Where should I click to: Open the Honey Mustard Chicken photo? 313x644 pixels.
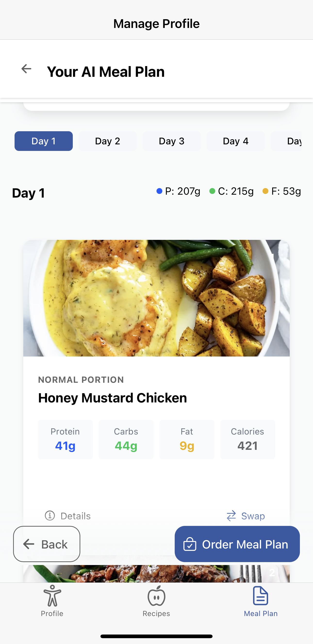156,298
